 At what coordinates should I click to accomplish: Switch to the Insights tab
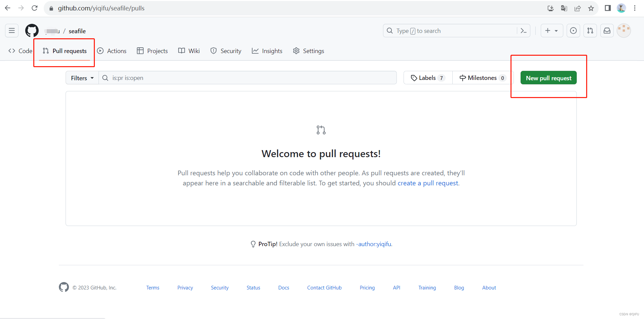(x=267, y=51)
